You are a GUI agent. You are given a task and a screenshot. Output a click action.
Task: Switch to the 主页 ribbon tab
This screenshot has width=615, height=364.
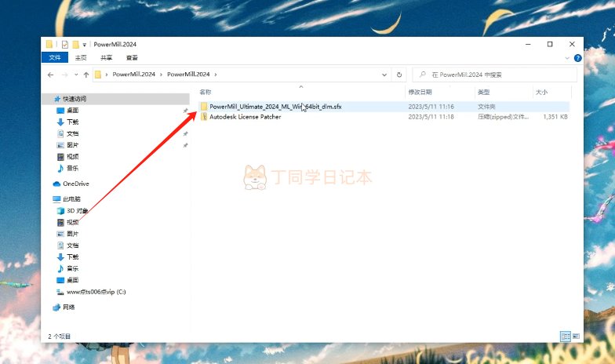pyautogui.click(x=81, y=58)
